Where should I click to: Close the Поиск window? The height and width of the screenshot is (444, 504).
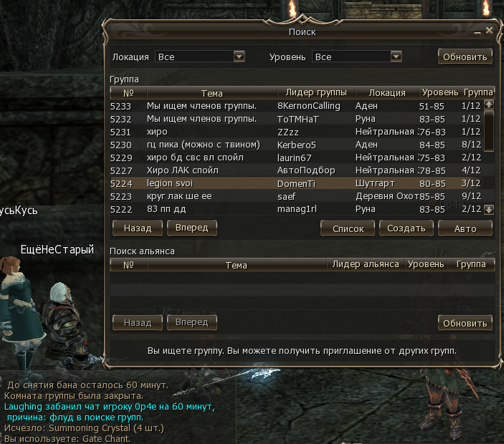489,30
